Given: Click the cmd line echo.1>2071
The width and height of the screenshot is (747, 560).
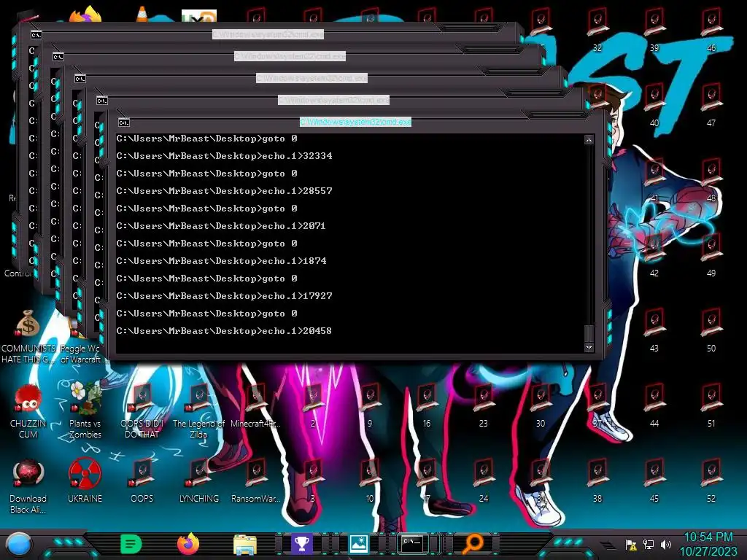Looking at the screenshot, I should pos(221,226).
